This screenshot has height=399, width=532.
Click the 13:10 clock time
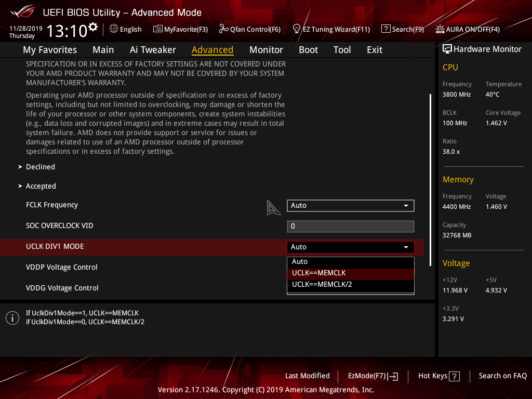pos(67,31)
